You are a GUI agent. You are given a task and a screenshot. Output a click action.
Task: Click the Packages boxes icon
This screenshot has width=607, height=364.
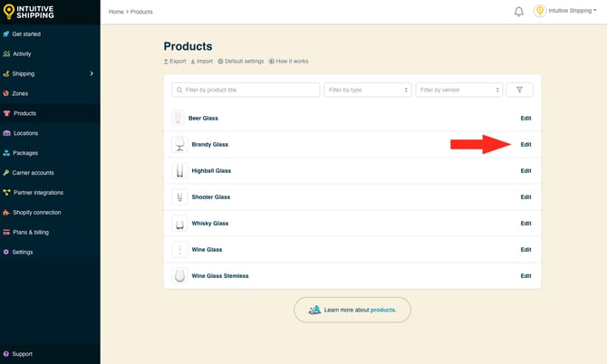tap(6, 153)
